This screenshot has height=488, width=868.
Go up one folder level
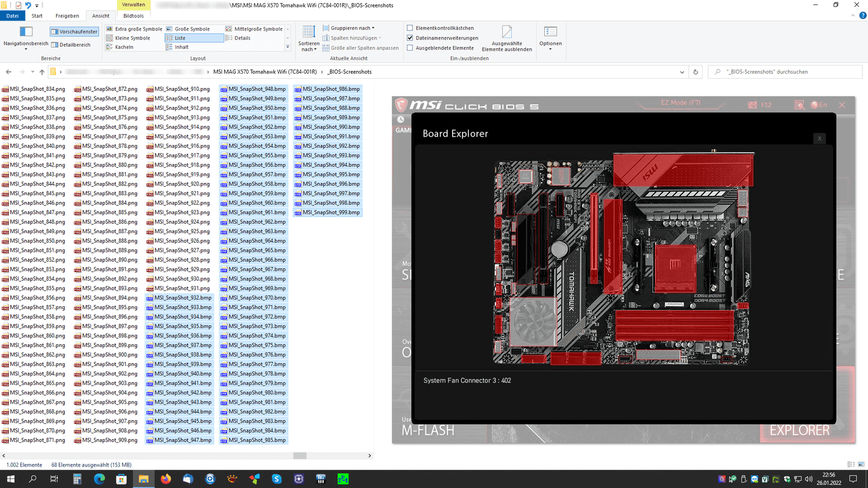point(42,72)
